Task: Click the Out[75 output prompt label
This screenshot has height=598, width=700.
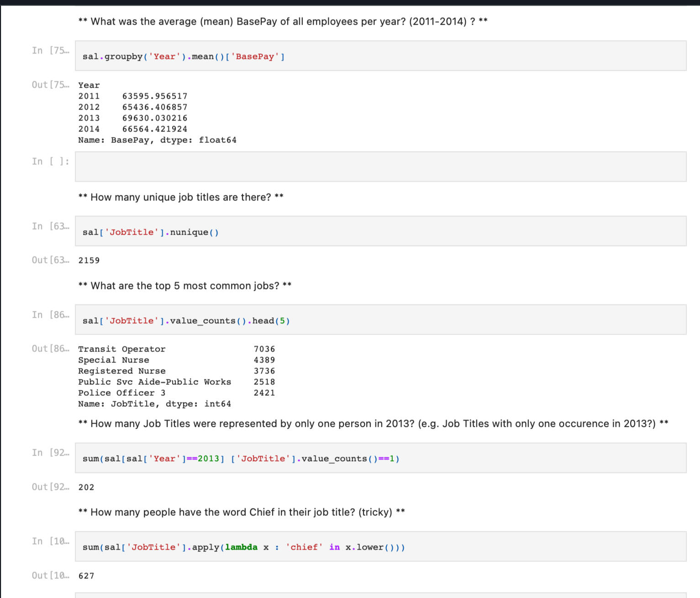Action: tap(50, 85)
